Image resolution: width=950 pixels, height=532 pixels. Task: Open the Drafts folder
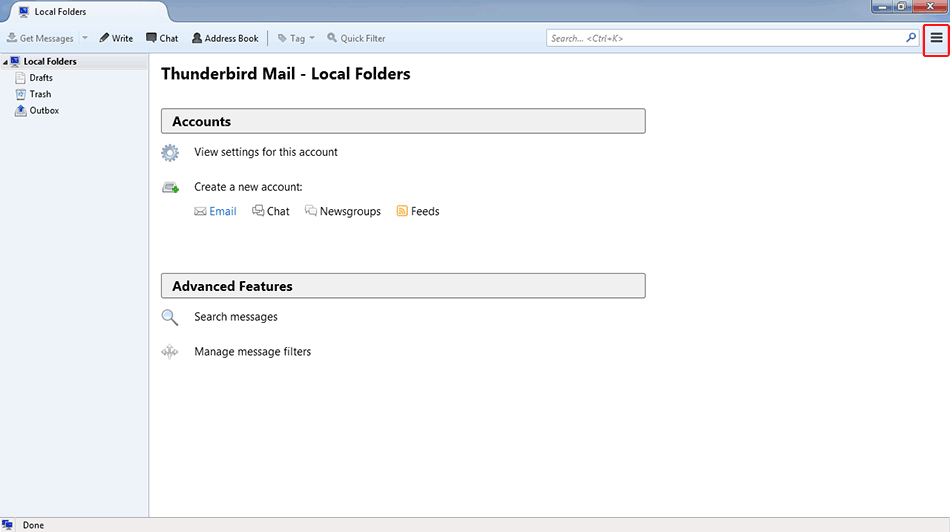(41, 78)
